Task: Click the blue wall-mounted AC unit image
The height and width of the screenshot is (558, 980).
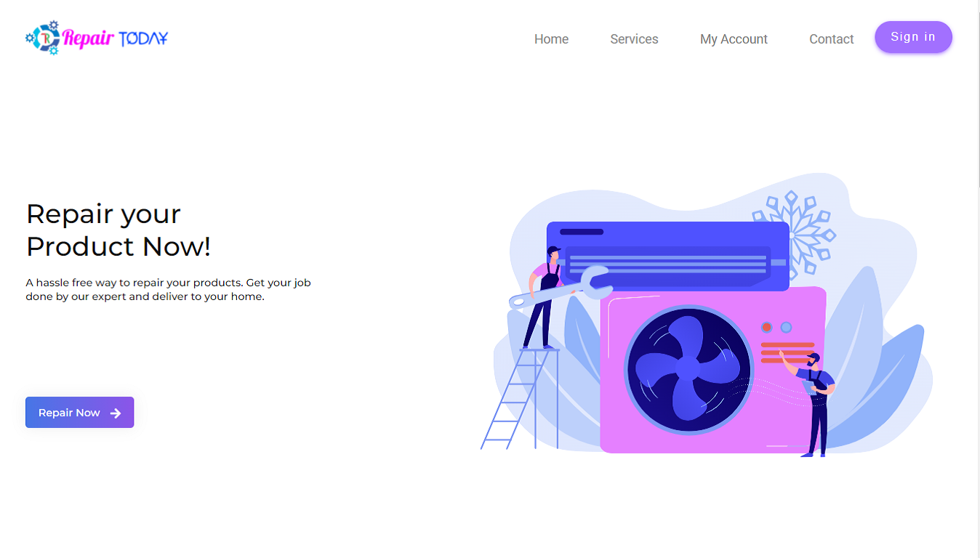Action: pyautogui.click(x=667, y=256)
